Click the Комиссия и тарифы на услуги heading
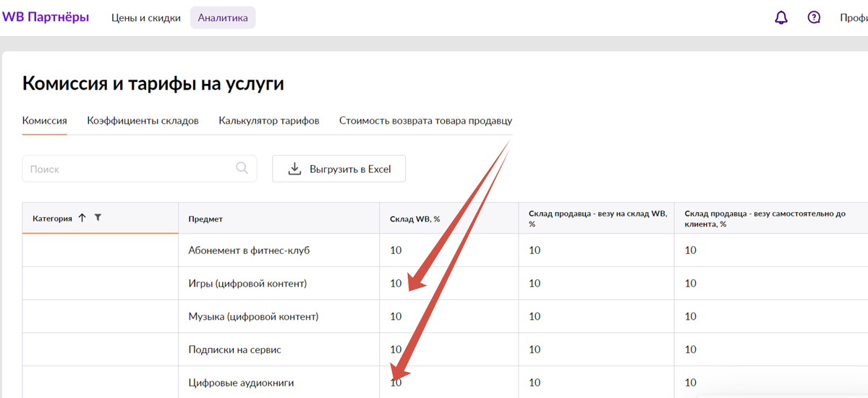Viewport: 868px width, 398px height. pyautogui.click(x=153, y=83)
